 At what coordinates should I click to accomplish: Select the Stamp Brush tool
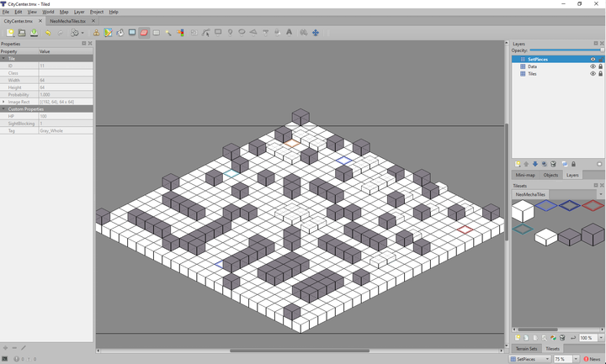[96, 33]
